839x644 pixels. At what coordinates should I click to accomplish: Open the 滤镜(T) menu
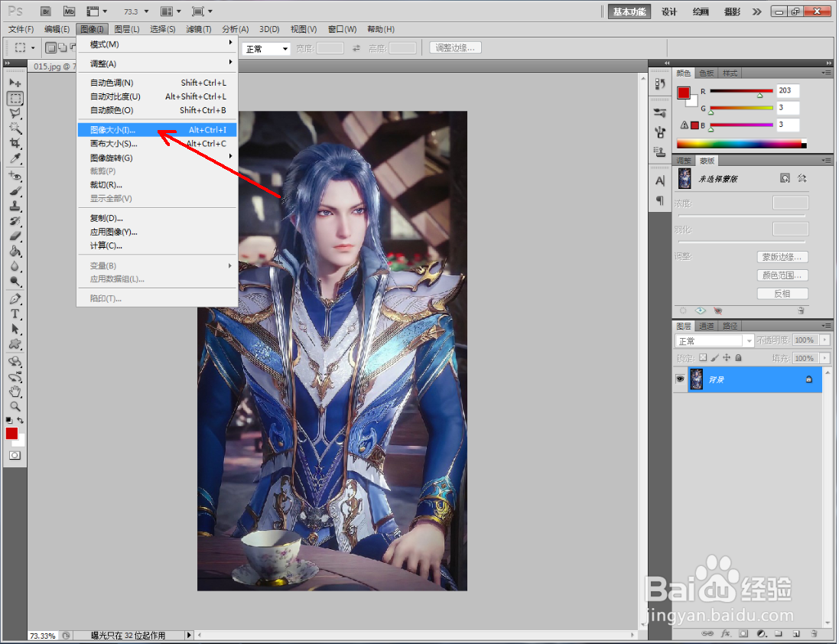(x=199, y=29)
